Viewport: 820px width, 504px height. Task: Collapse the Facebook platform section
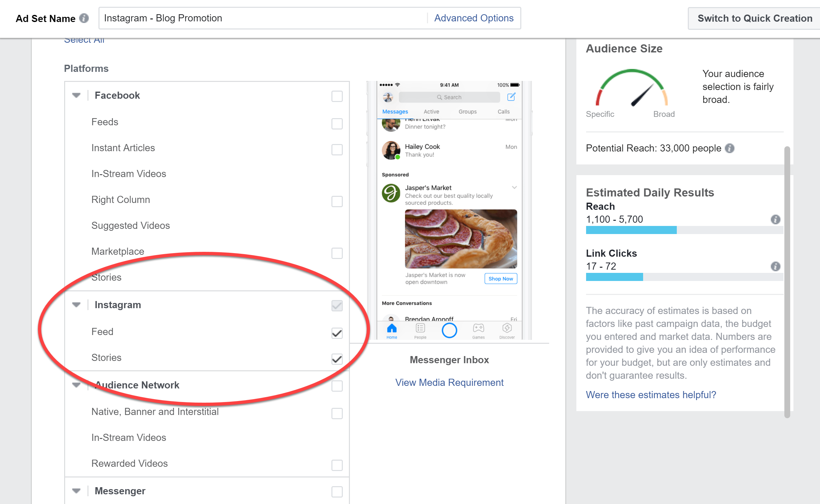(76, 96)
